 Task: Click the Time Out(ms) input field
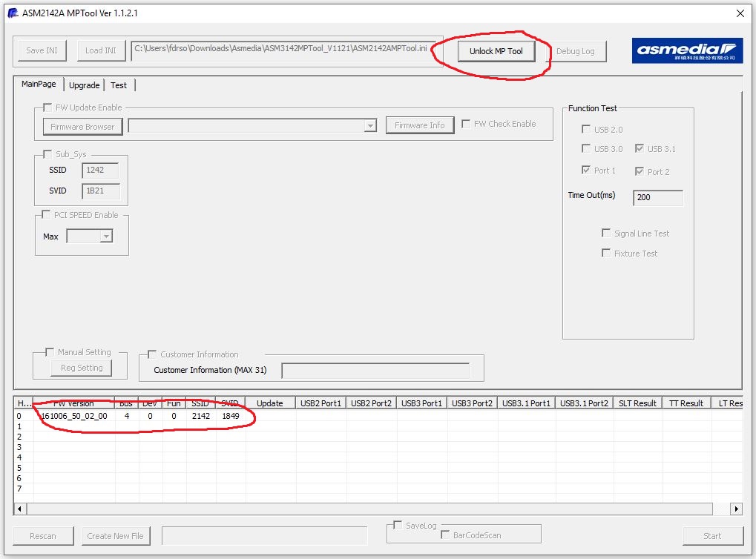[658, 197]
